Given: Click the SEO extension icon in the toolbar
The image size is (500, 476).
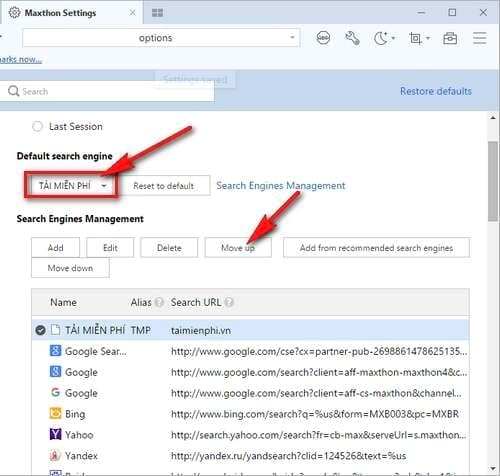Looking at the screenshot, I should coord(323,38).
